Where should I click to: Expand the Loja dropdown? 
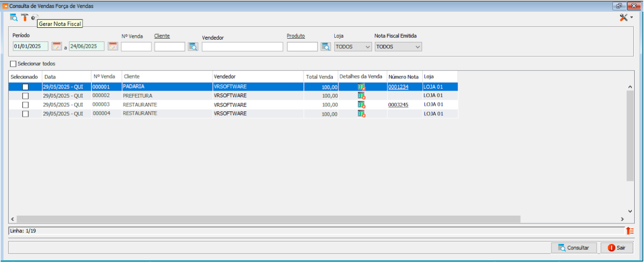click(x=353, y=47)
